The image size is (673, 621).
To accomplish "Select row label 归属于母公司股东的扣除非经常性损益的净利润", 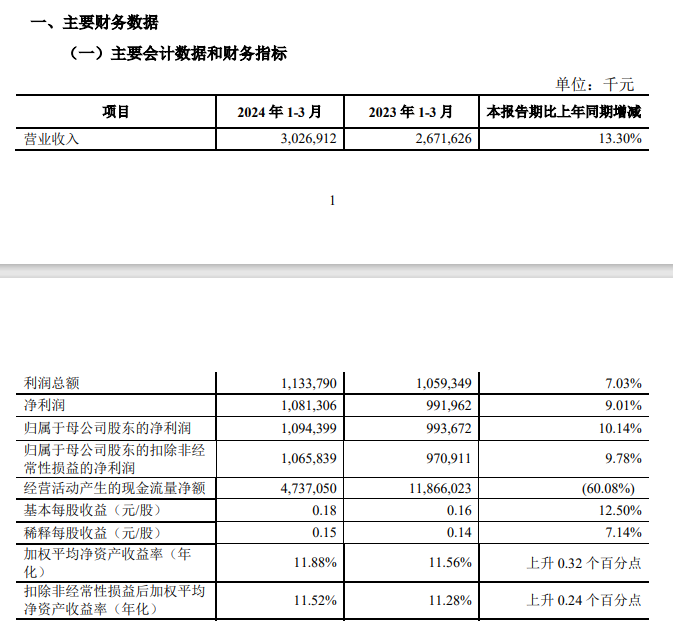I will (x=115, y=459).
